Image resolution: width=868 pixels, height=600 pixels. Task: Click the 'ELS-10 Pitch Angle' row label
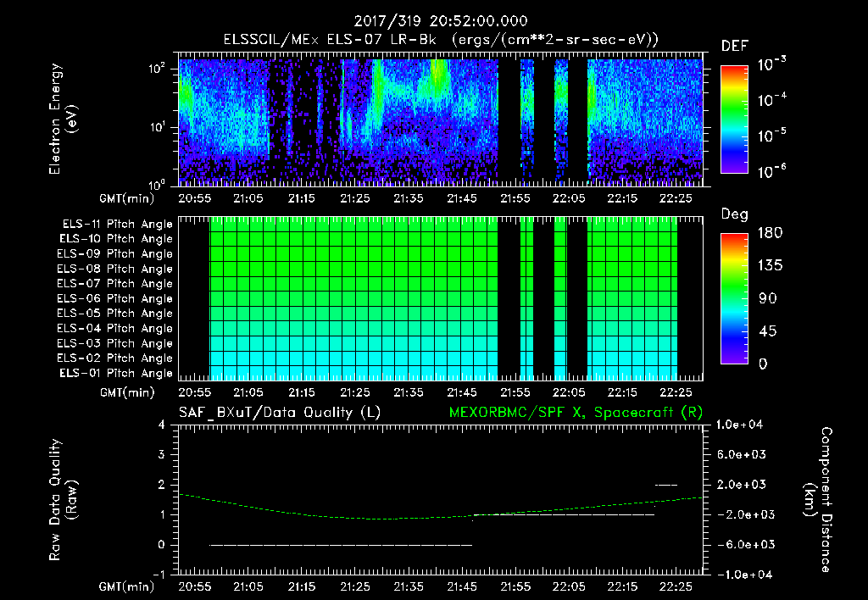pyautogui.click(x=115, y=239)
